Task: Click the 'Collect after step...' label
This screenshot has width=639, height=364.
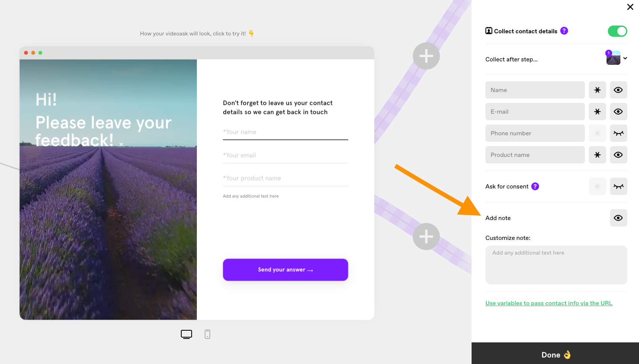Action: [511, 59]
